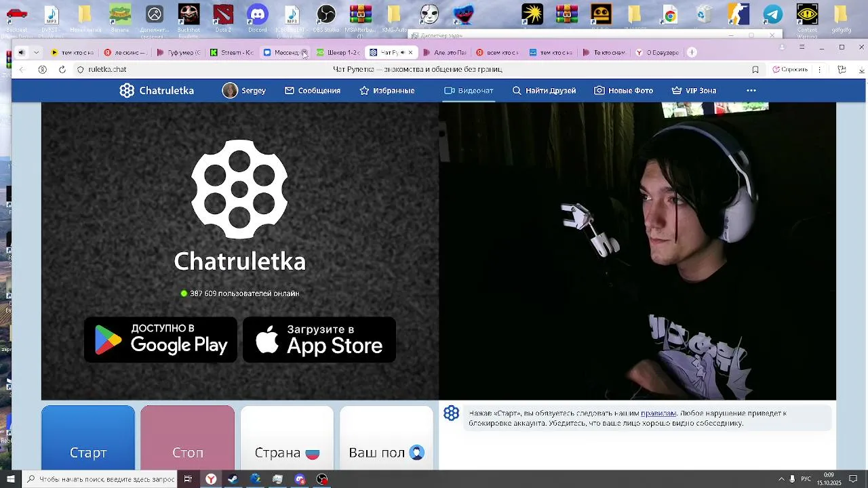Open a new browser tab with plus
Viewport: 868px width, 488px height.
point(692,53)
